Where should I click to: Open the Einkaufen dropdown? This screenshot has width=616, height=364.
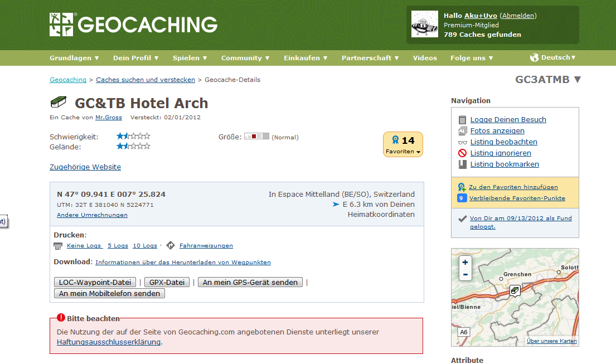click(305, 58)
